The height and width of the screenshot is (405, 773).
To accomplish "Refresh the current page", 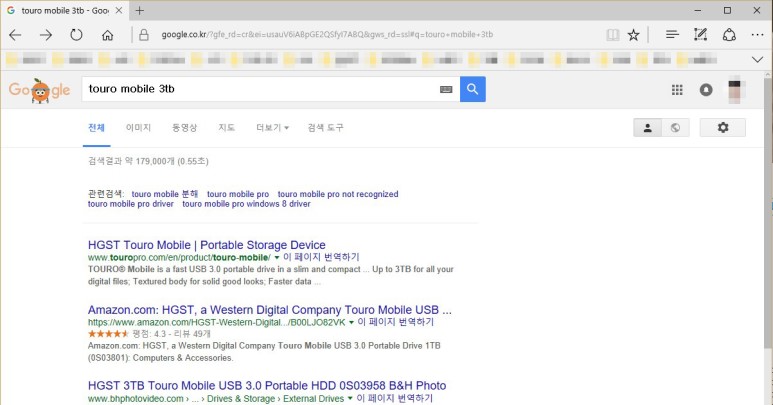I will pos(76,35).
